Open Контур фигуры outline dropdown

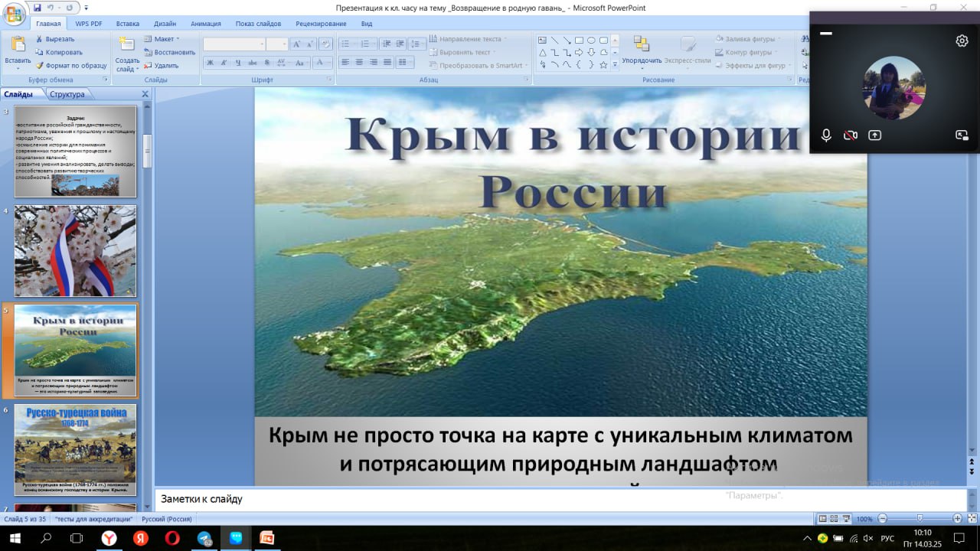(747, 52)
